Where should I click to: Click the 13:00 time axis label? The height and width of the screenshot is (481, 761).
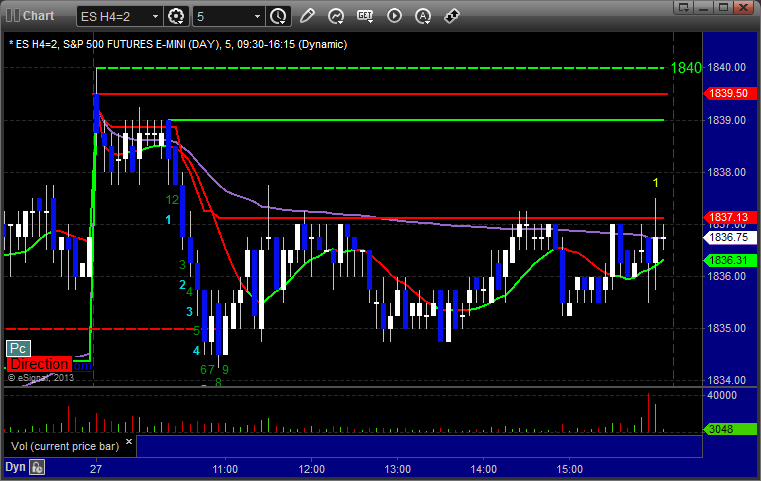(x=397, y=469)
